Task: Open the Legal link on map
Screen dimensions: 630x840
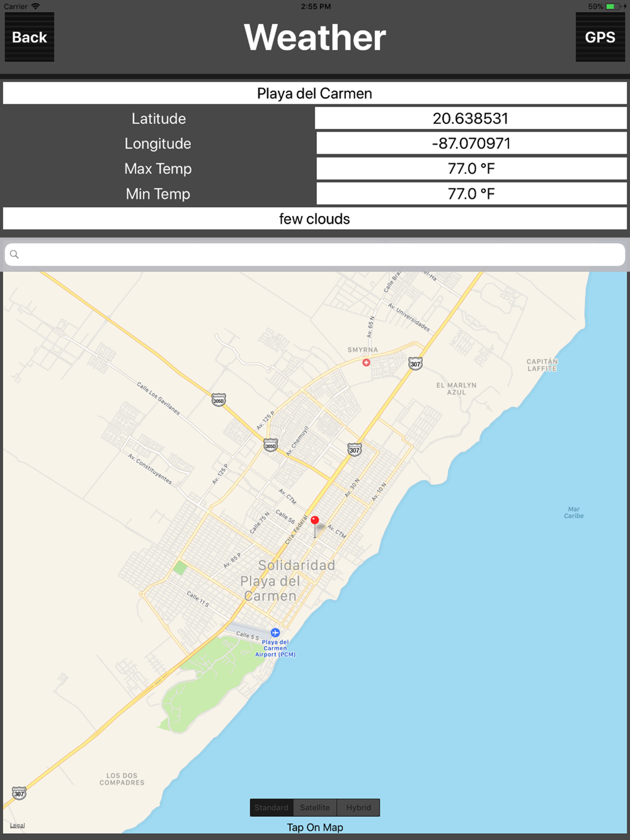Action: tap(18, 825)
